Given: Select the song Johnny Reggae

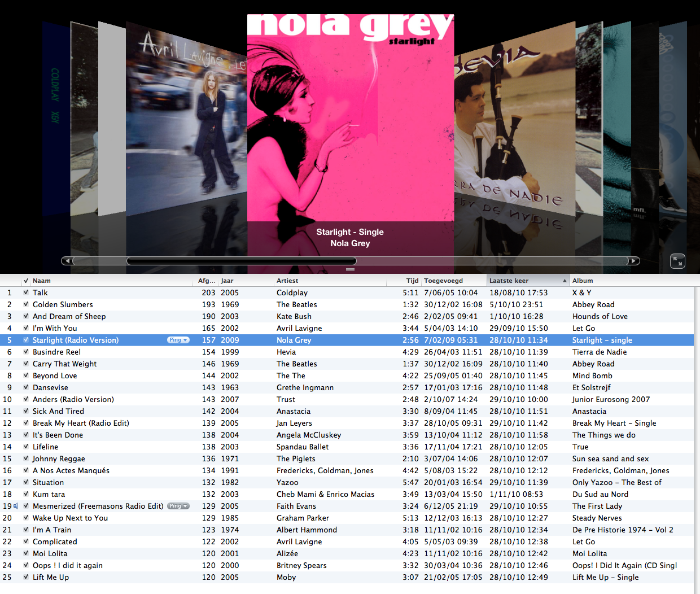Looking at the screenshot, I should [x=59, y=458].
